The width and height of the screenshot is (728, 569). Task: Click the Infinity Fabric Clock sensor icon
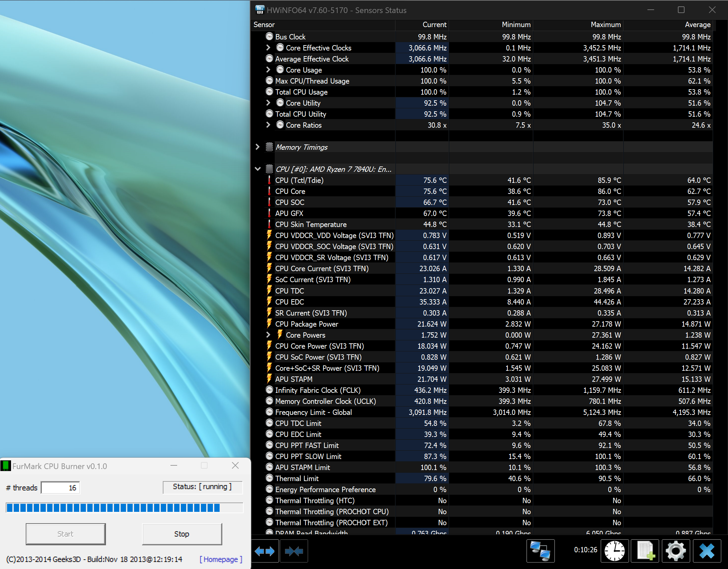(269, 390)
